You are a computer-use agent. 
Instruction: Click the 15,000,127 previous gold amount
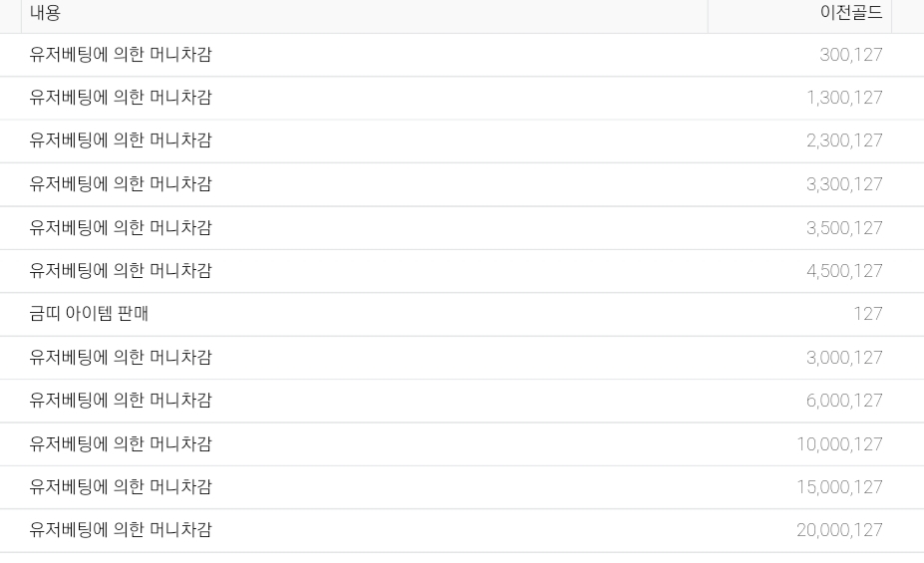coord(839,487)
